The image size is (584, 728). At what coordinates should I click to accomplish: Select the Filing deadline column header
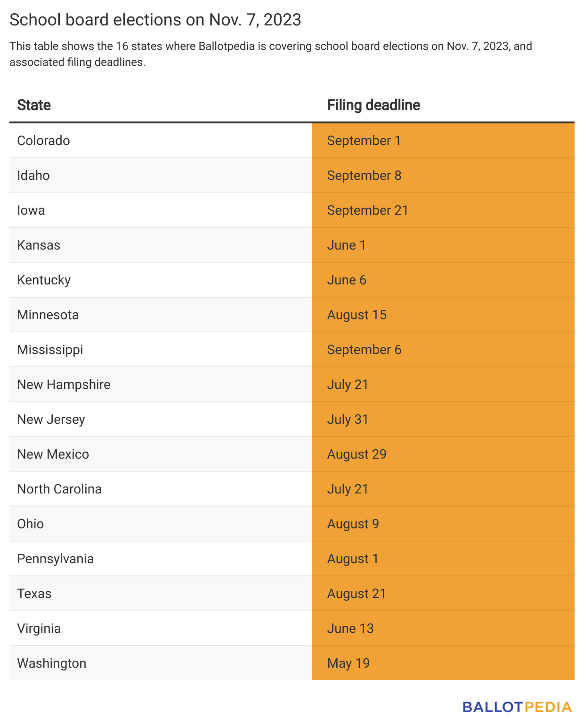pyautogui.click(x=373, y=105)
